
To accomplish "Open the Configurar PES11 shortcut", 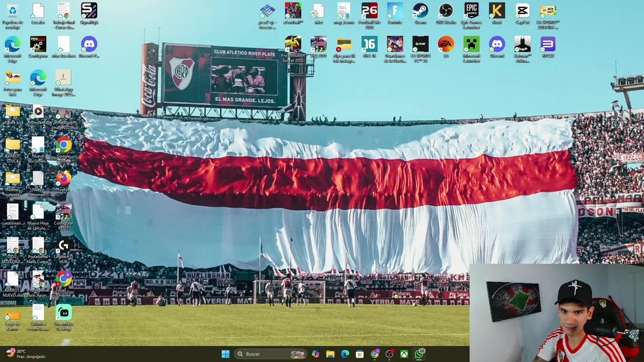I will (63, 217).
